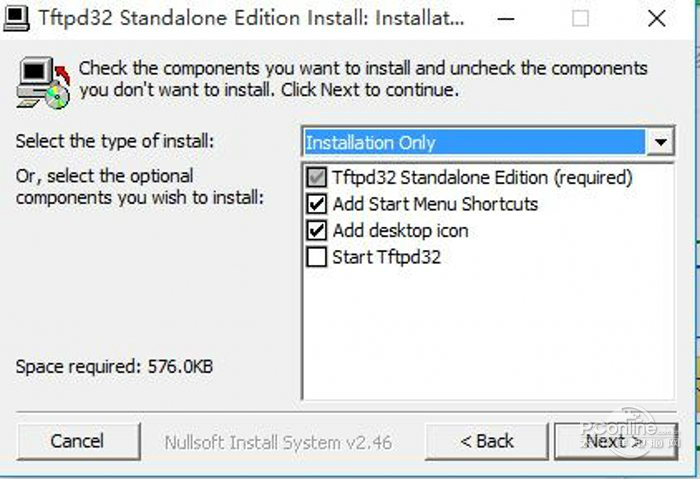
Task: Click the Space required 576.0KB text
Action: [114, 367]
